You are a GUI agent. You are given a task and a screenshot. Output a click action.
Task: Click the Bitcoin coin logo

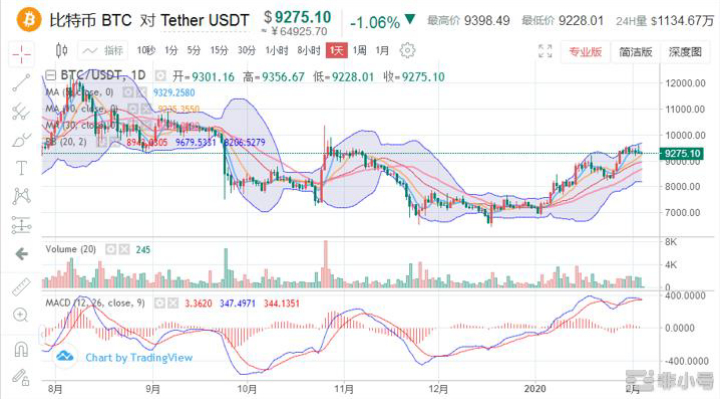click(29, 20)
